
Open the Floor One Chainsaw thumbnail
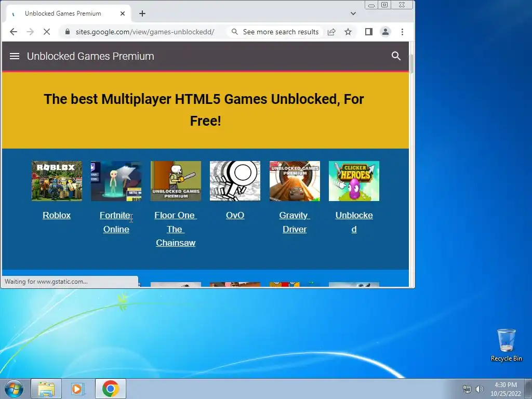tap(176, 181)
